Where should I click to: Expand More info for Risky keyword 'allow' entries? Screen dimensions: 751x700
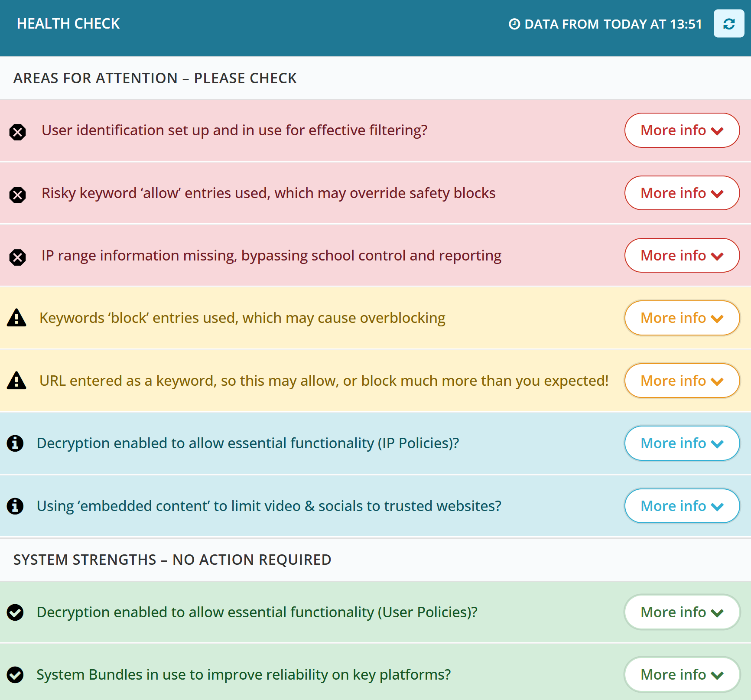click(x=682, y=193)
